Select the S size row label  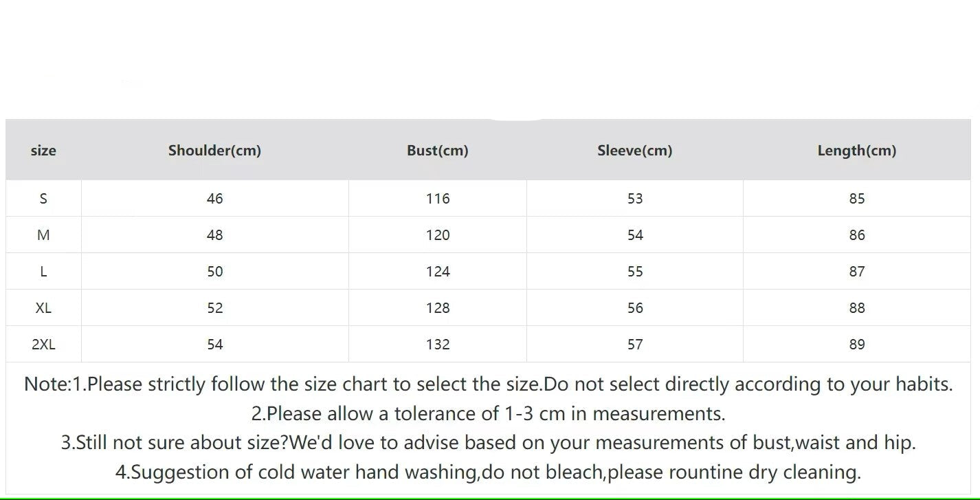click(43, 199)
